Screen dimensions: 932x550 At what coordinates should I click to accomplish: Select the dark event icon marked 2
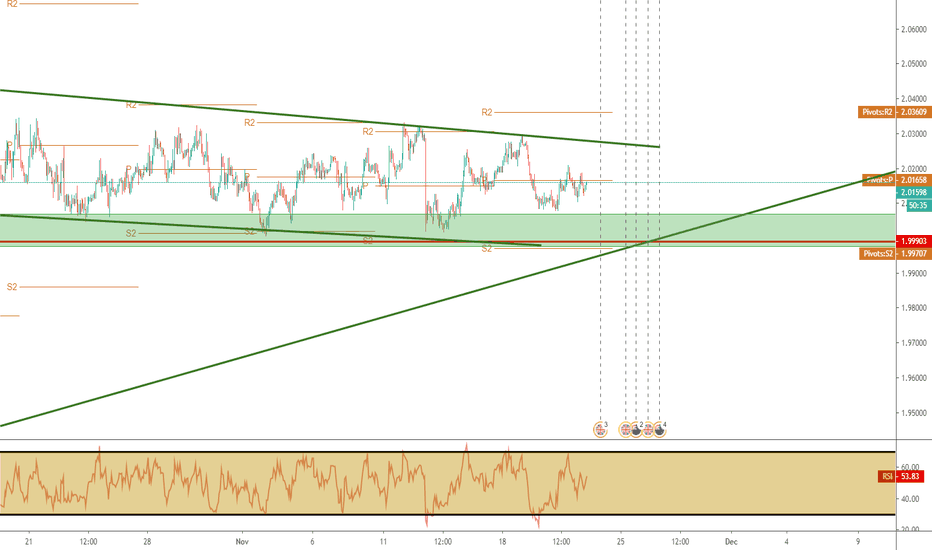pos(636,429)
